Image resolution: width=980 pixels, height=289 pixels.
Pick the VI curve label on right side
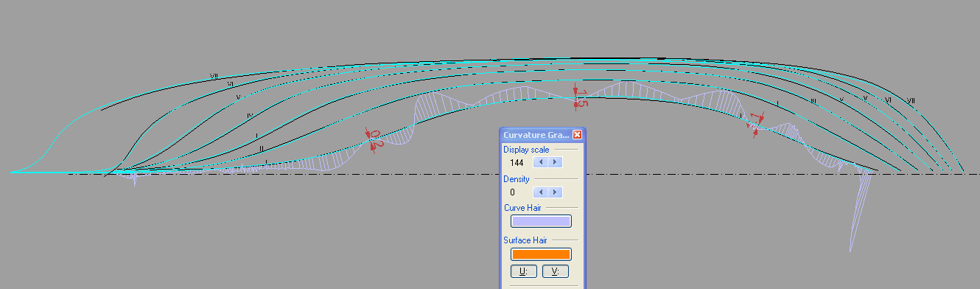[x=888, y=100]
